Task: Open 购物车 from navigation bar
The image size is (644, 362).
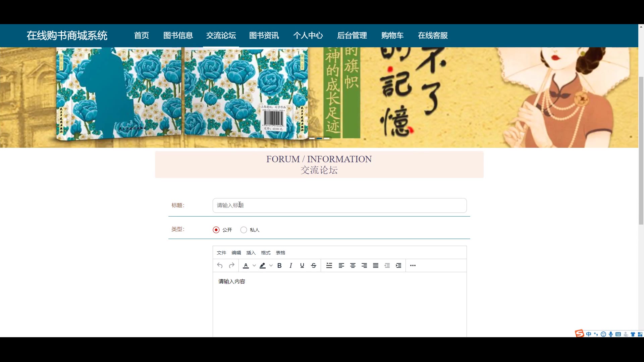Action: [392, 36]
